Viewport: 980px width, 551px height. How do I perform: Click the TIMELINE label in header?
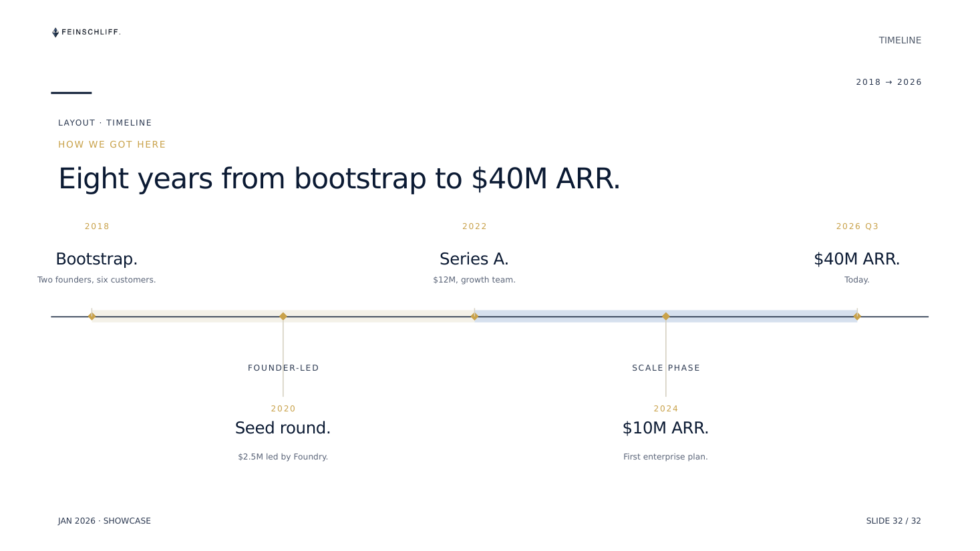click(x=900, y=41)
